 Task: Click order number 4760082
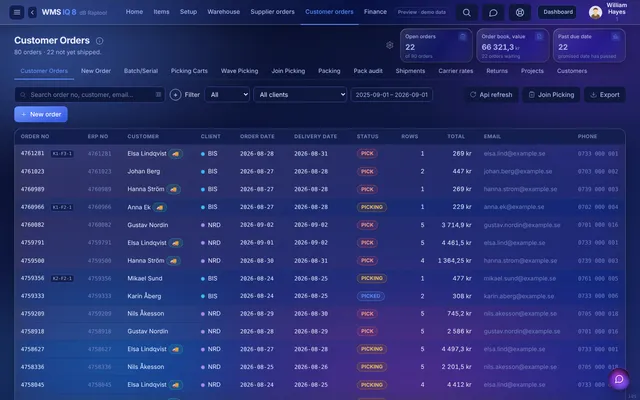[x=33, y=225]
